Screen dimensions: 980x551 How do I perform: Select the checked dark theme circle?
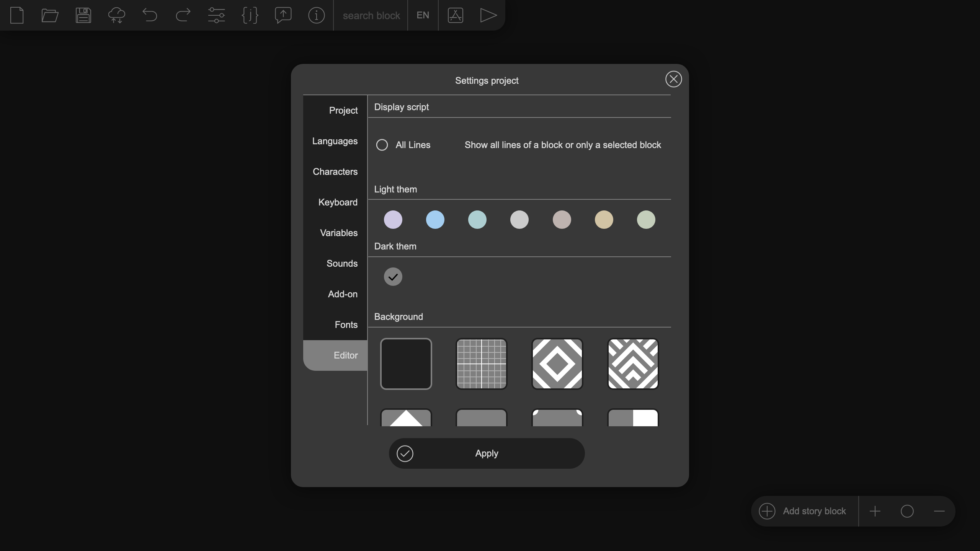point(393,277)
